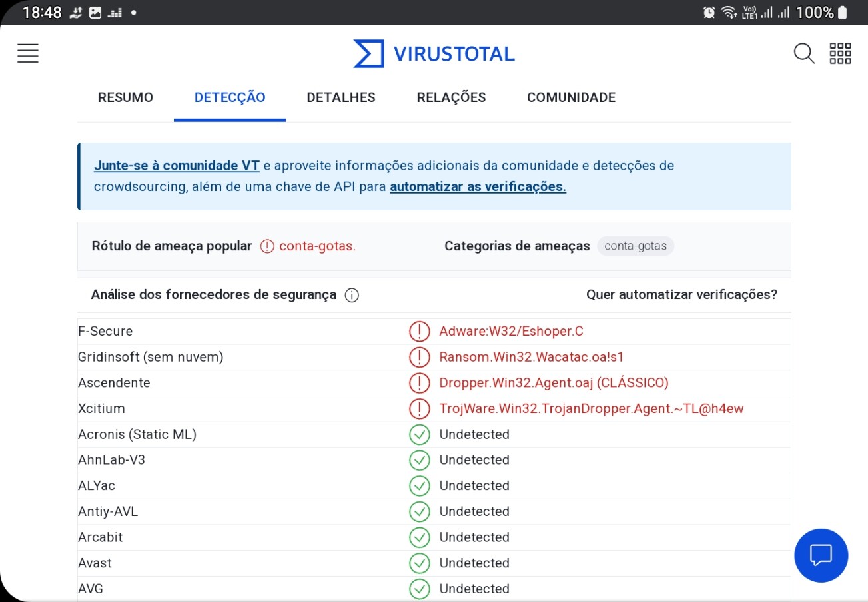The image size is (868, 602).
Task: Click the green check icon for AhnLab-V3
Action: pos(419,460)
